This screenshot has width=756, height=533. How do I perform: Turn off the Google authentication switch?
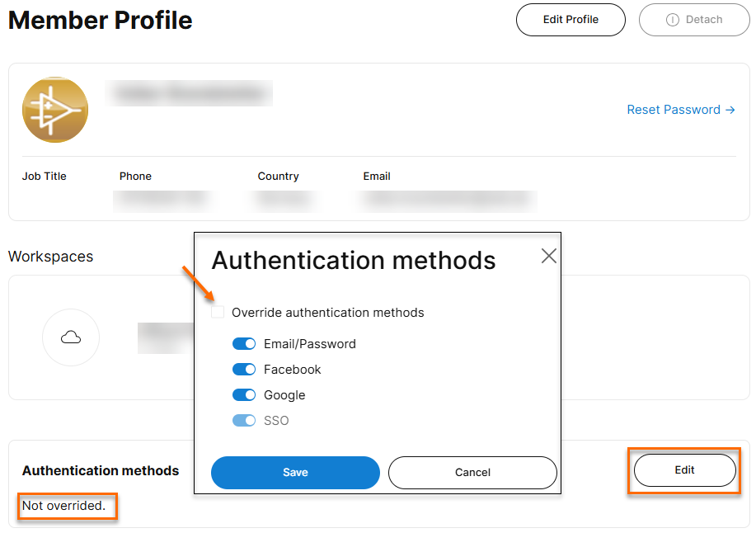point(244,395)
